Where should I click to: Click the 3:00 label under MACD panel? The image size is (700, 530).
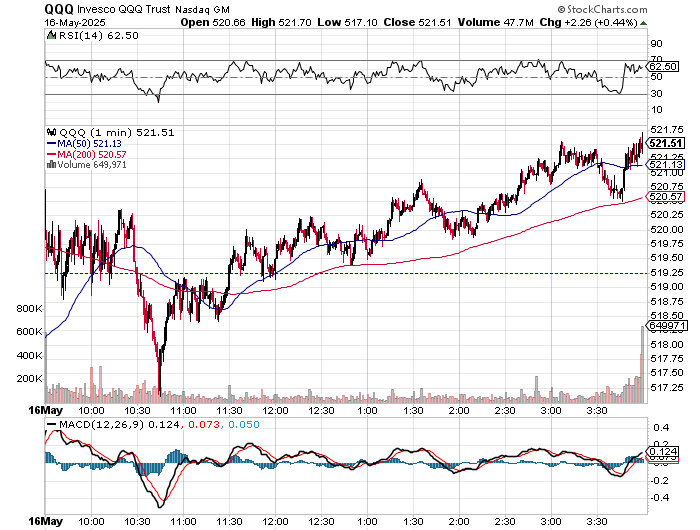point(551,522)
